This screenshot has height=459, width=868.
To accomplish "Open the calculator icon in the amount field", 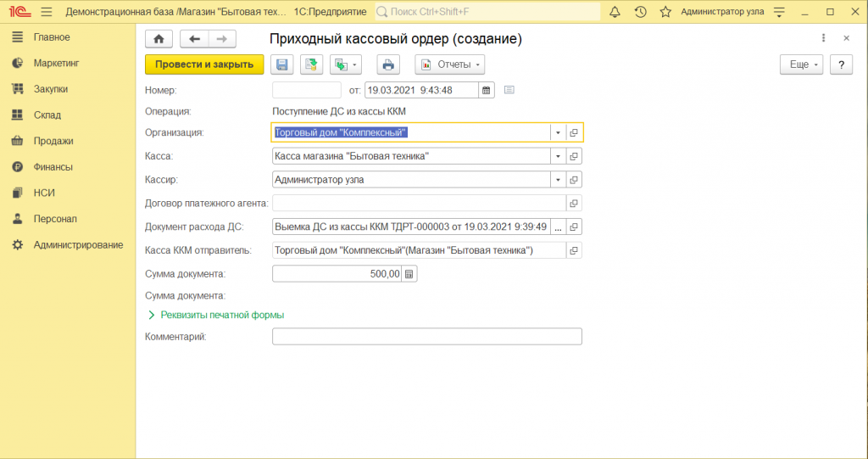I will point(409,274).
